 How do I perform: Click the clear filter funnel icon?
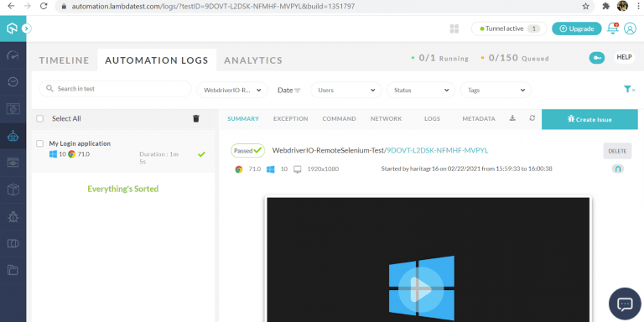(x=629, y=89)
